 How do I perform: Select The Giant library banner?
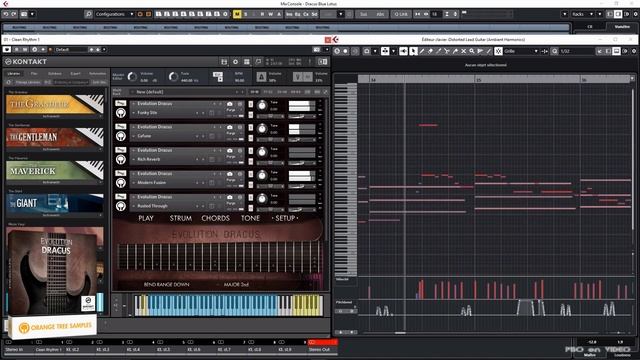[x=55, y=203]
